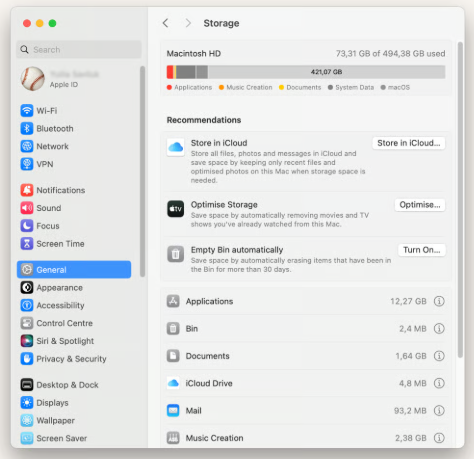Open Wi-Fi settings icon in sidebar
This screenshot has width=474, height=459.
coord(27,110)
